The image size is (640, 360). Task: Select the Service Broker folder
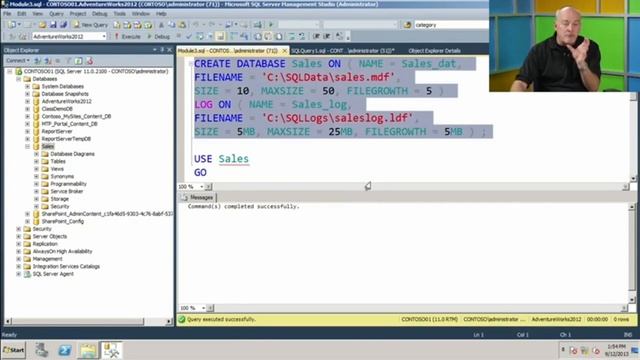click(x=67, y=191)
